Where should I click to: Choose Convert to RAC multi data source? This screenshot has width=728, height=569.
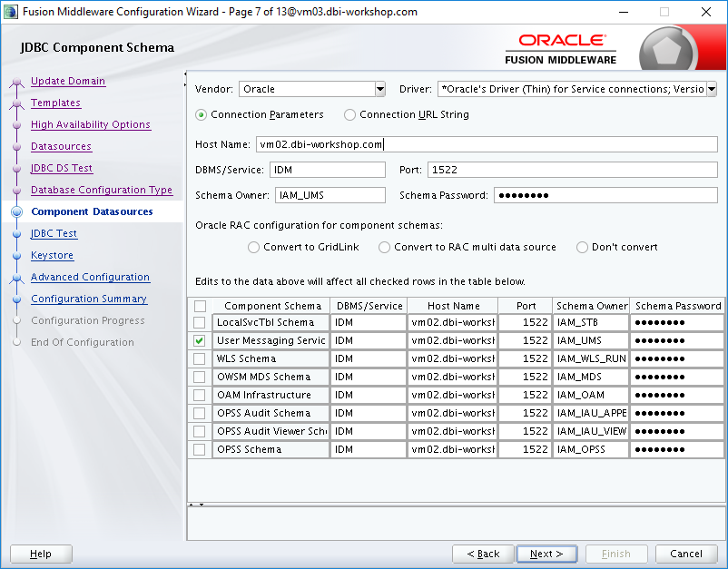point(384,248)
